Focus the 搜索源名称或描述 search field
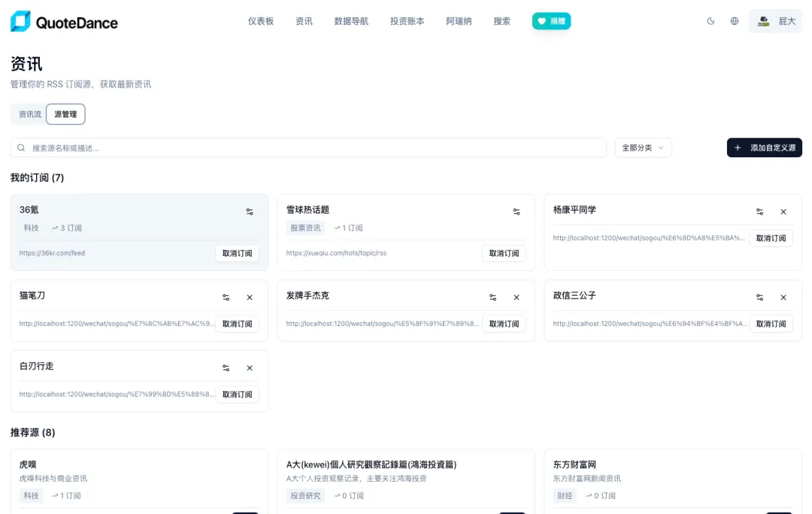This screenshot has width=812, height=514. point(308,148)
